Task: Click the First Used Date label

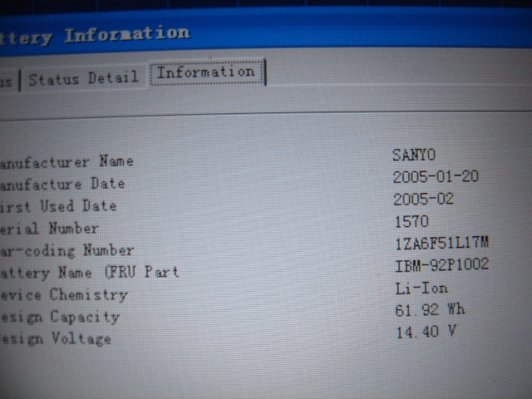Action: [58, 206]
